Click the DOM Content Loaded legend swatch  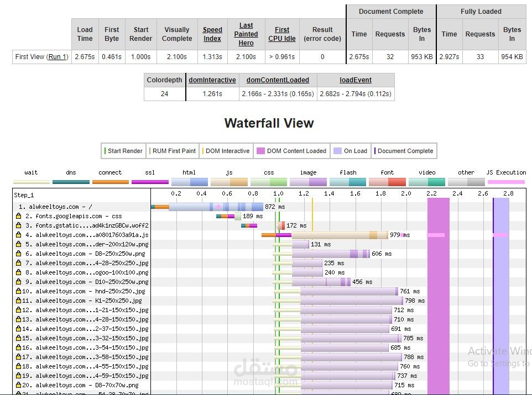pos(260,151)
